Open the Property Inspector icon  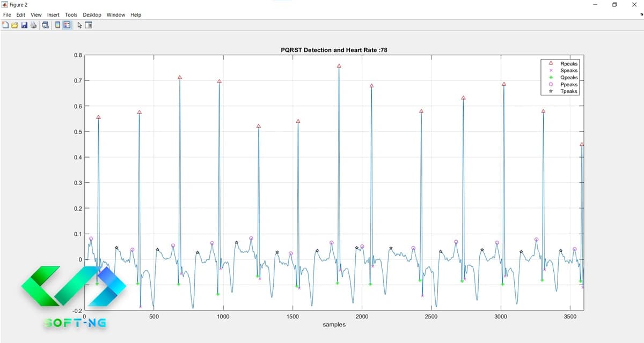(89, 25)
